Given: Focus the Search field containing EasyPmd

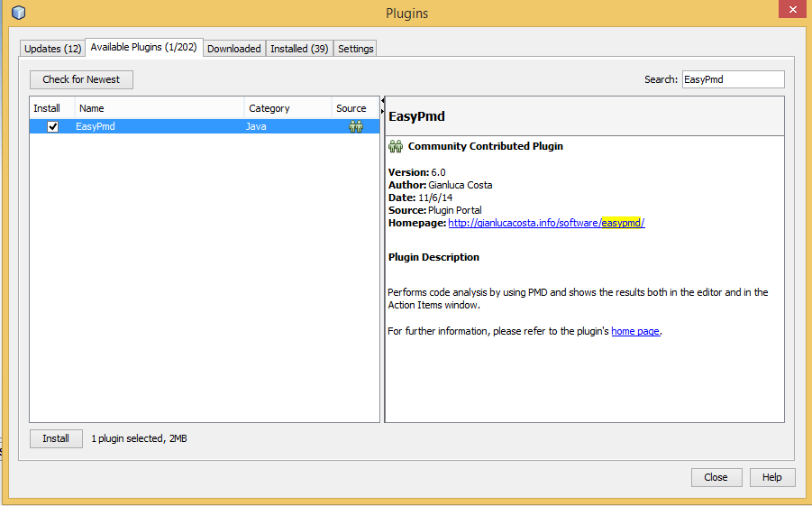Looking at the screenshot, I should (732, 79).
